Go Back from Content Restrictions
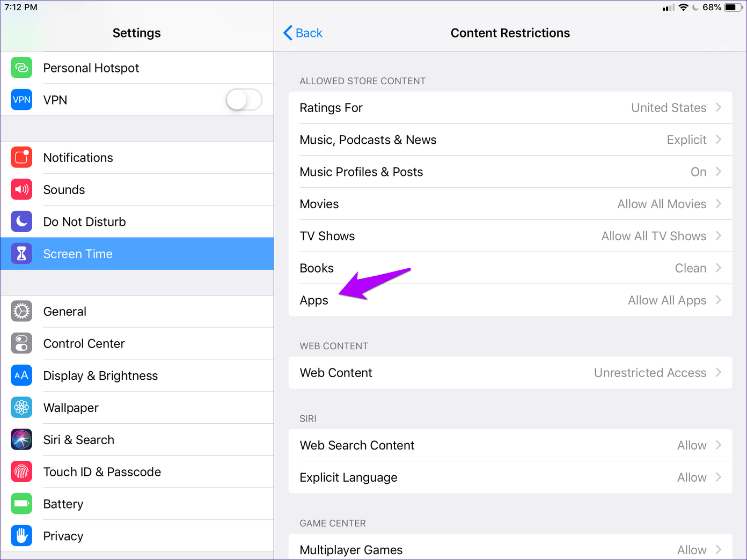This screenshot has height=560, width=747. click(x=303, y=33)
